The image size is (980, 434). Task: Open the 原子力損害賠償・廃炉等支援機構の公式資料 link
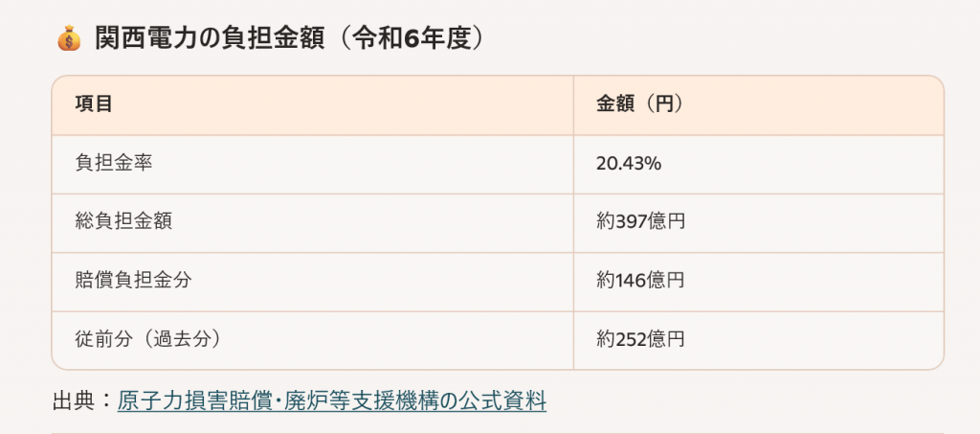332,400
